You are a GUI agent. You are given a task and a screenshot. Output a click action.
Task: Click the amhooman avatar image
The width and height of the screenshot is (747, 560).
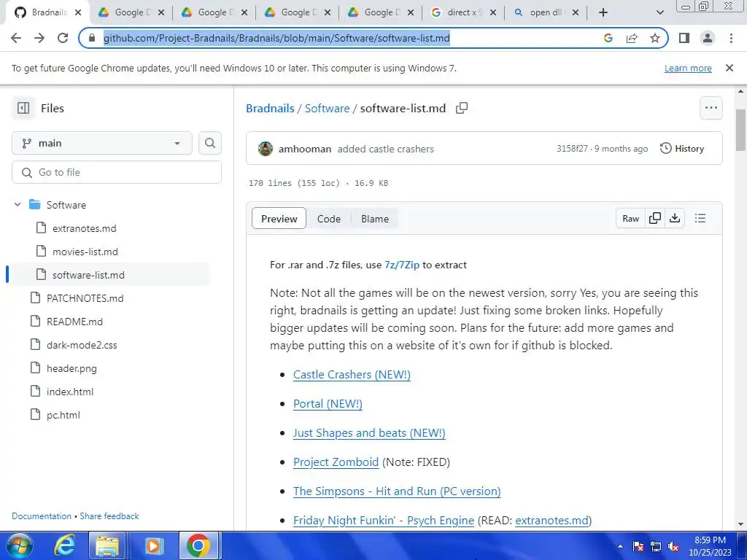[266, 149]
